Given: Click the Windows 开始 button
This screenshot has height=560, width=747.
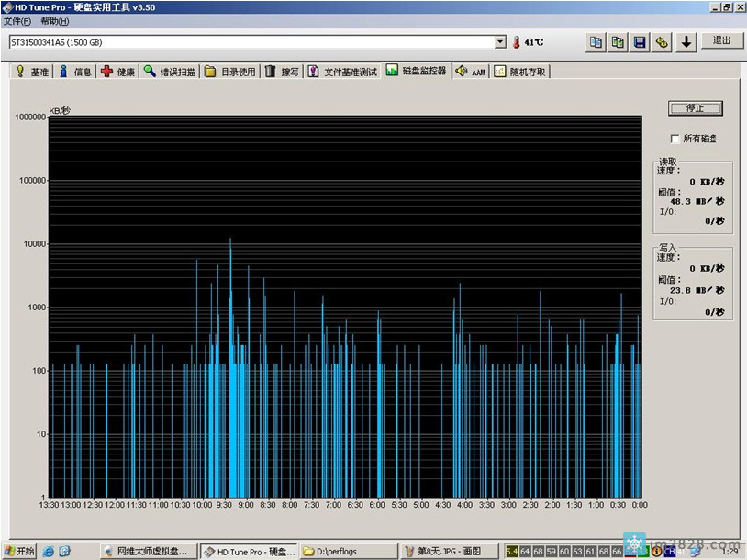Looking at the screenshot, I should coord(19,551).
